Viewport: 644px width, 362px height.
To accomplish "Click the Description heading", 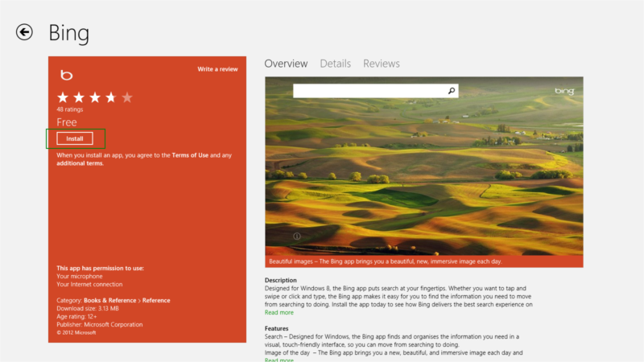I will pyautogui.click(x=280, y=280).
